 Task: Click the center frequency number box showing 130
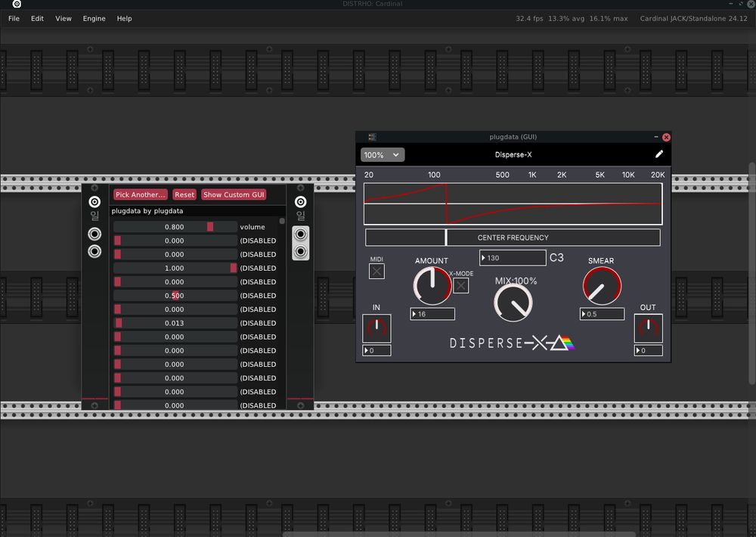click(x=513, y=258)
